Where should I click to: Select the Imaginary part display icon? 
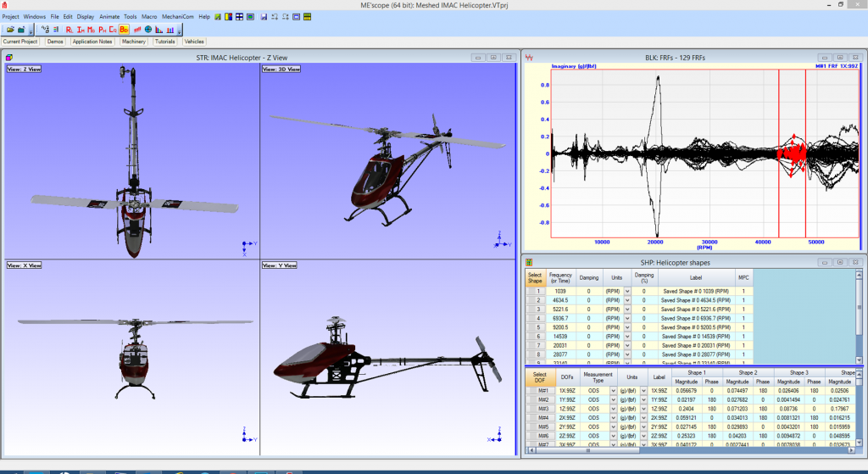(81, 30)
